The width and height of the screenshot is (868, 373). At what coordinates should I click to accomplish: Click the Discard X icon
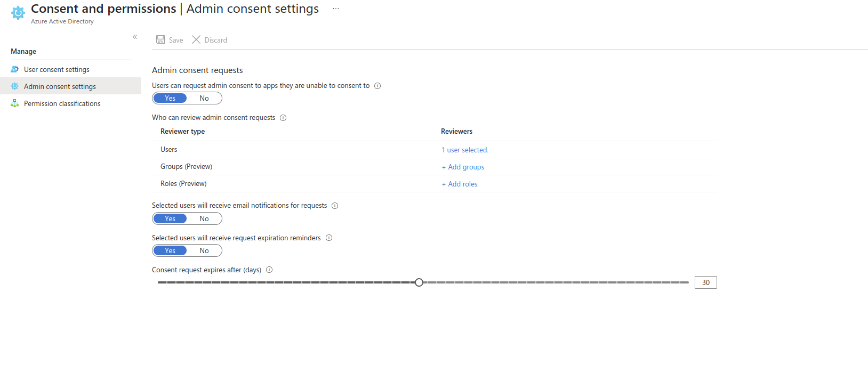[196, 40]
